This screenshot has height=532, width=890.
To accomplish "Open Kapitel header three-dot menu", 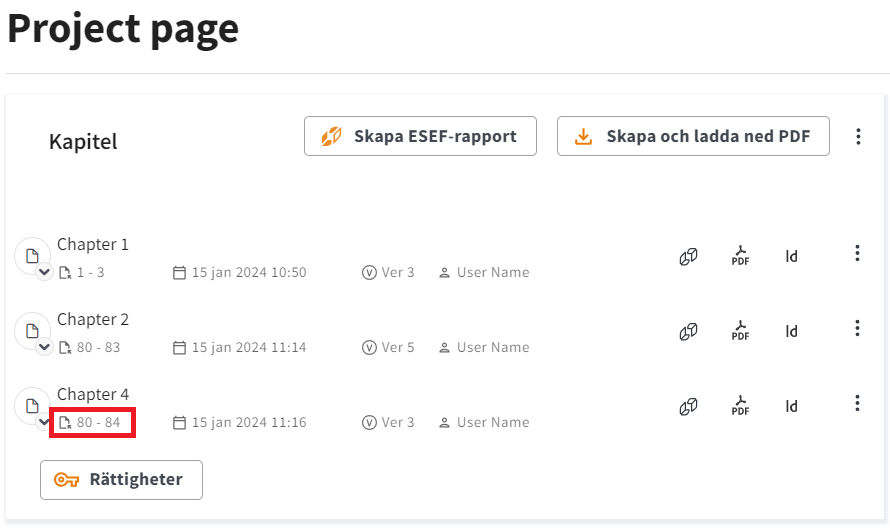I will click(x=858, y=136).
